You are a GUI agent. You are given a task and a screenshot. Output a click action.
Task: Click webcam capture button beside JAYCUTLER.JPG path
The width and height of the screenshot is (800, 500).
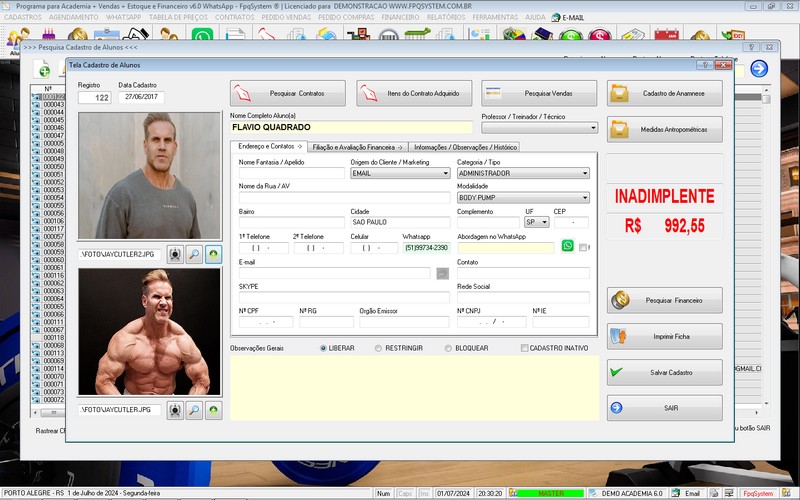[175, 410]
